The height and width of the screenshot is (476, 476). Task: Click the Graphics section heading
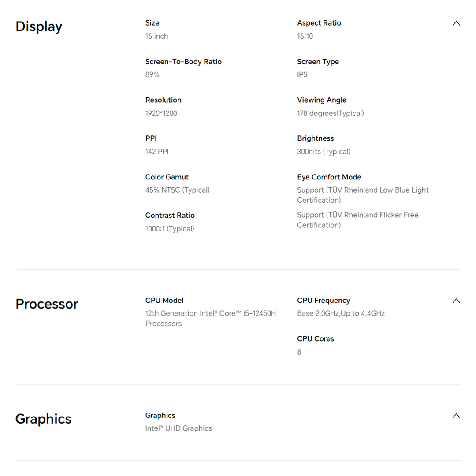[43, 419]
